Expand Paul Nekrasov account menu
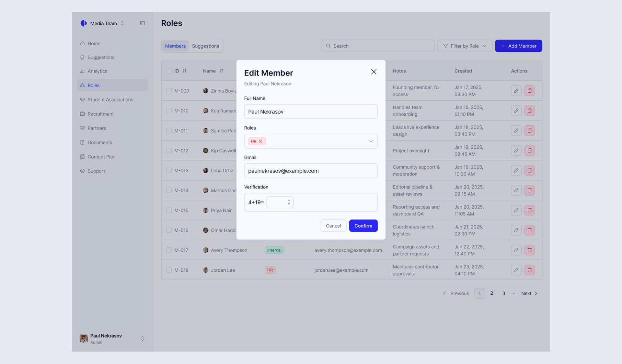The height and width of the screenshot is (364, 622). (x=142, y=338)
